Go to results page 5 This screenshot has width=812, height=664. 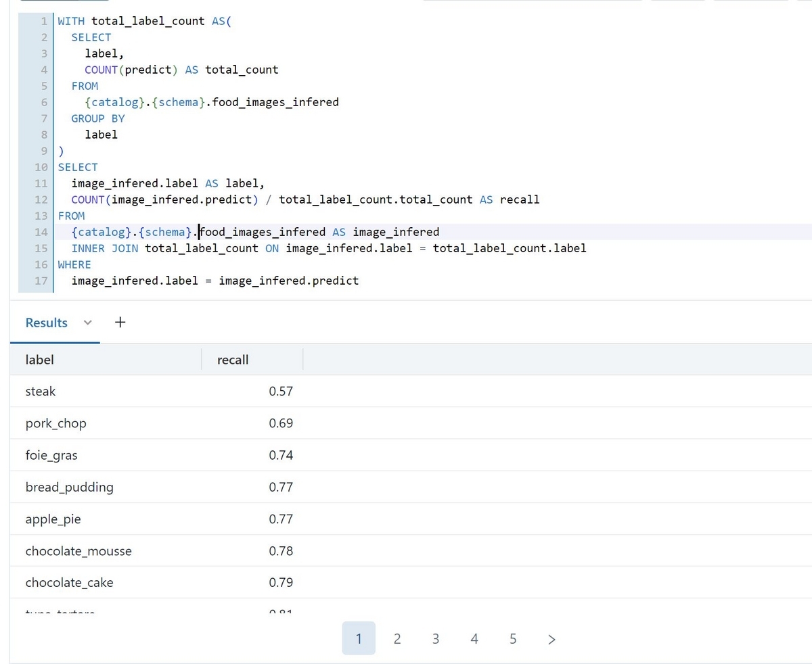513,638
